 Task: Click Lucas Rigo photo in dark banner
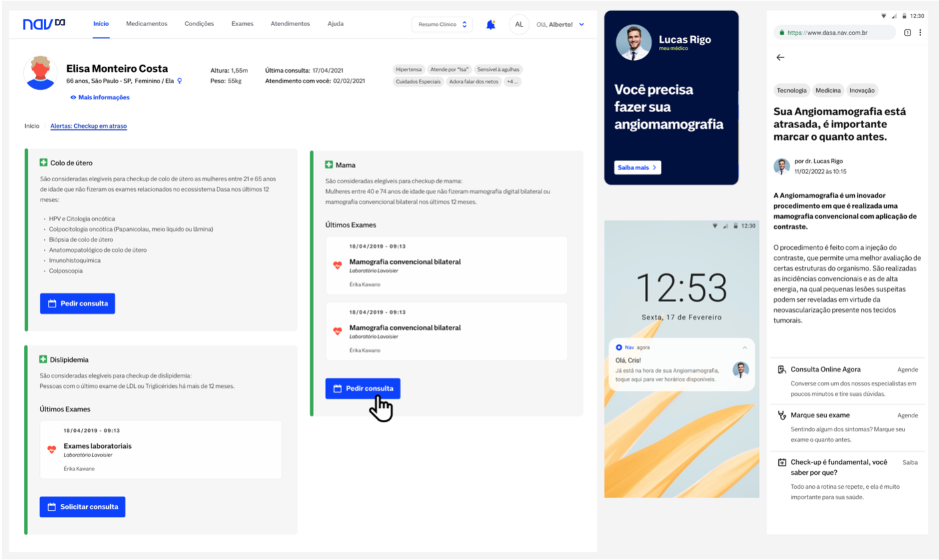(634, 43)
